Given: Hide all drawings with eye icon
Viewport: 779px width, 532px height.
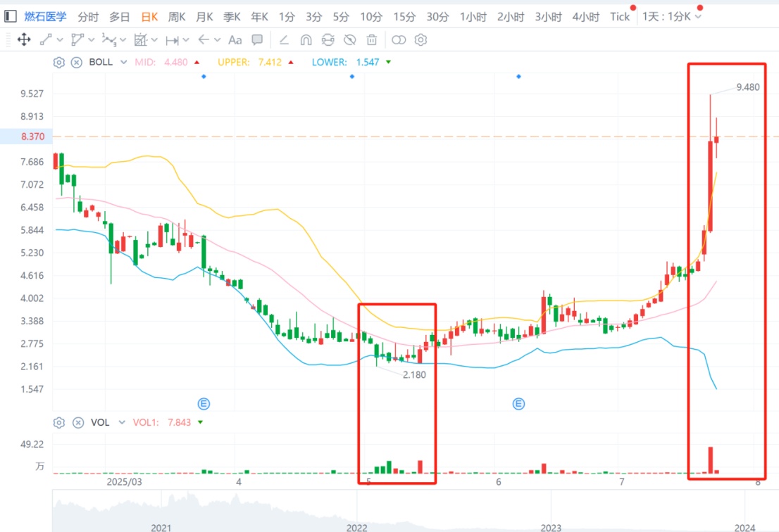Looking at the screenshot, I should [350, 39].
